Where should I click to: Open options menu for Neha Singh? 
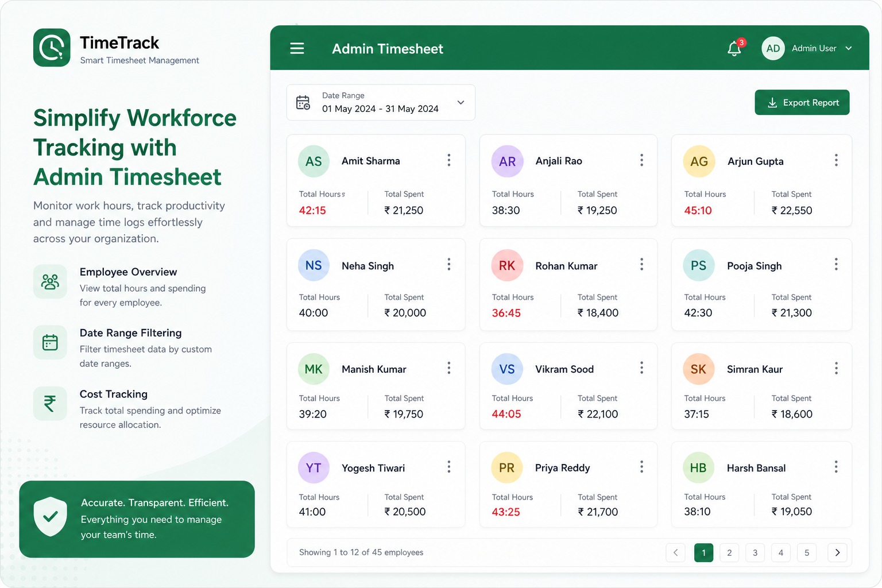click(448, 264)
